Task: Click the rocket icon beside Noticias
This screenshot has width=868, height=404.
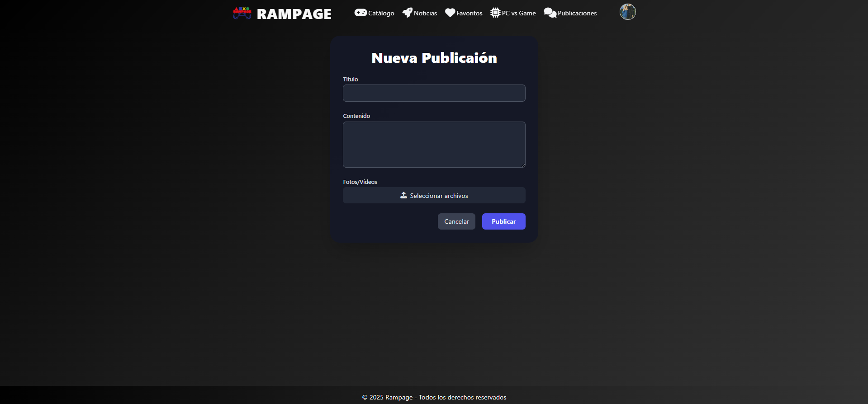Action: point(407,13)
